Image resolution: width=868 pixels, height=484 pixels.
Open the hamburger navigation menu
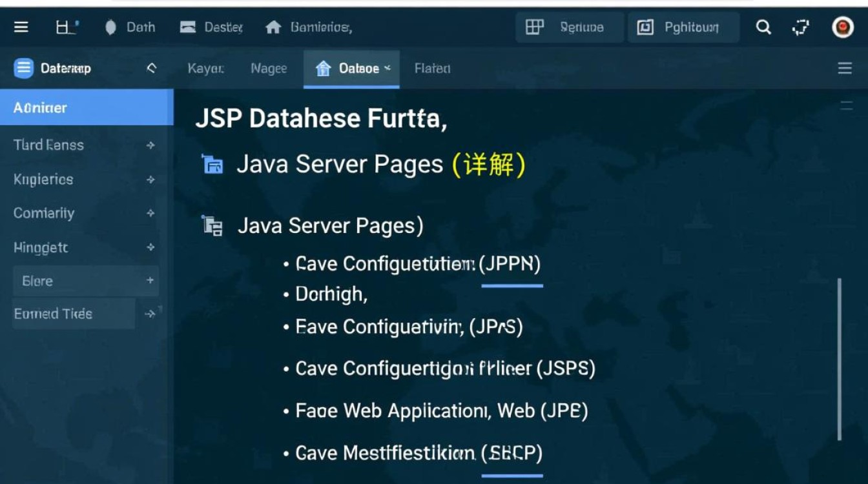[21, 27]
